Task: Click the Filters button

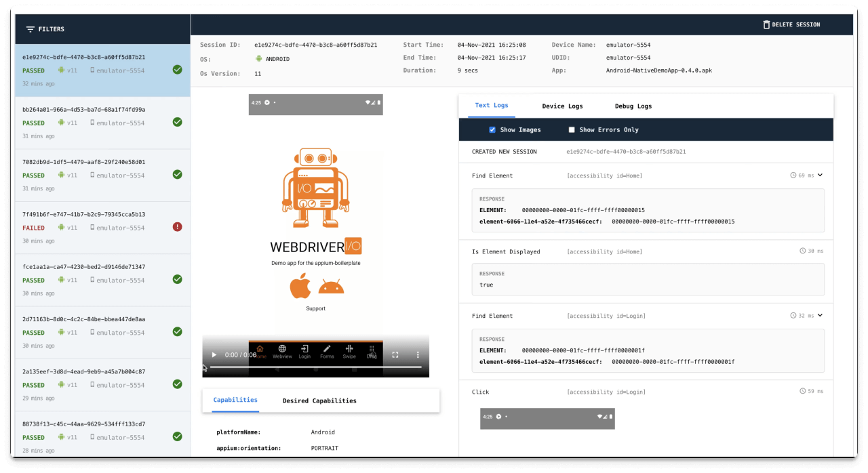Action: point(45,29)
